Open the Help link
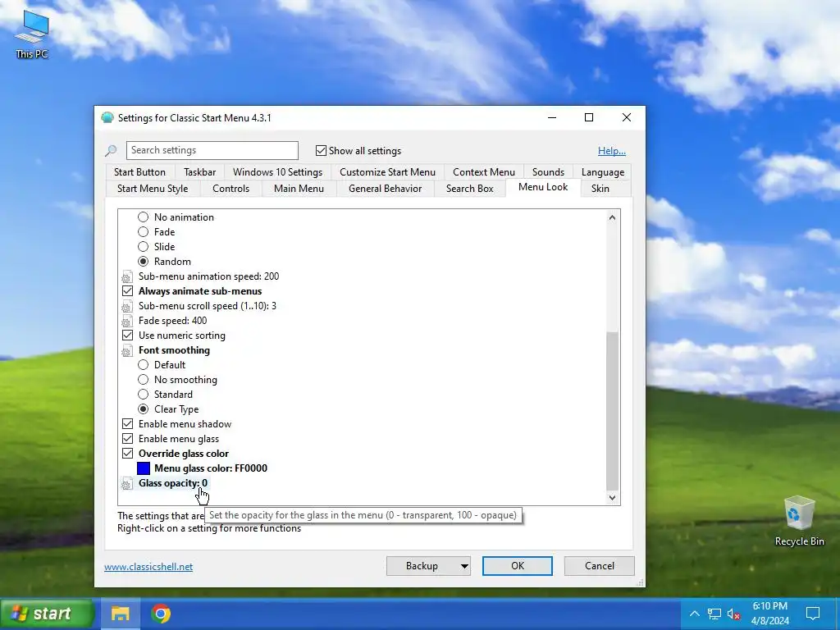 click(612, 151)
